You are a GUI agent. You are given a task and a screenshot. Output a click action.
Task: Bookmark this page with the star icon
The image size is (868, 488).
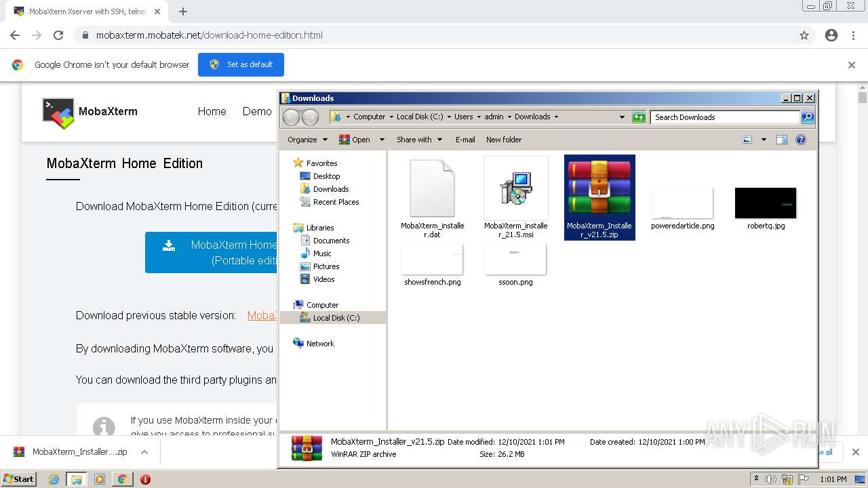pyautogui.click(x=804, y=35)
